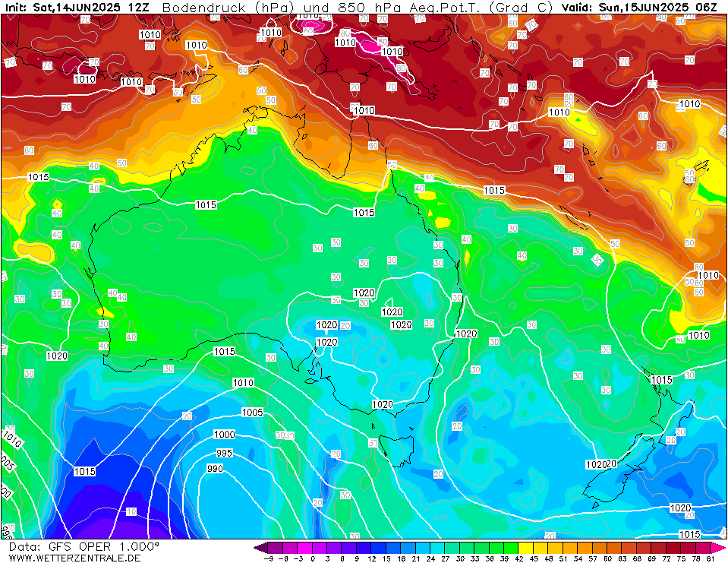
Task: Click the 1000 isobar label
Action: [224, 434]
